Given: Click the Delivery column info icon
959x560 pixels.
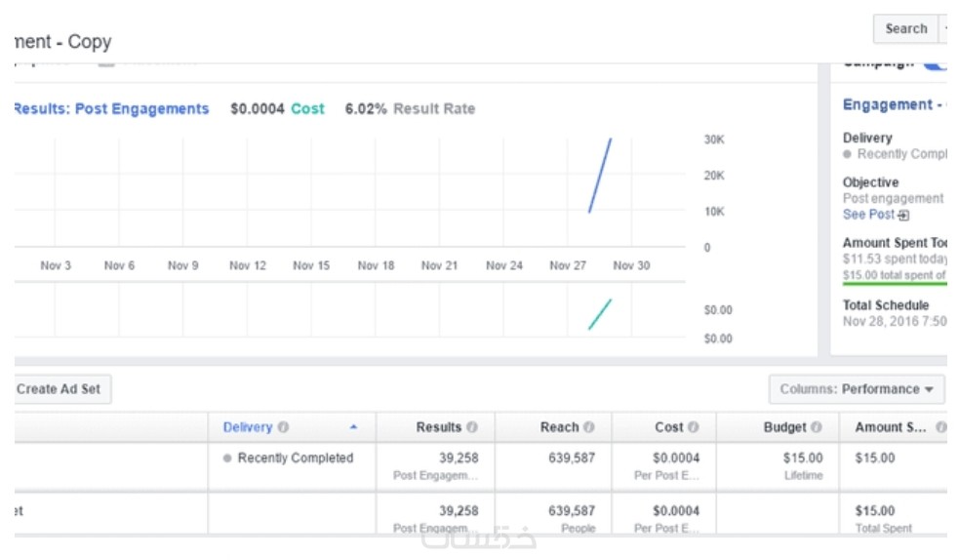Looking at the screenshot, I should click(283, 427).
